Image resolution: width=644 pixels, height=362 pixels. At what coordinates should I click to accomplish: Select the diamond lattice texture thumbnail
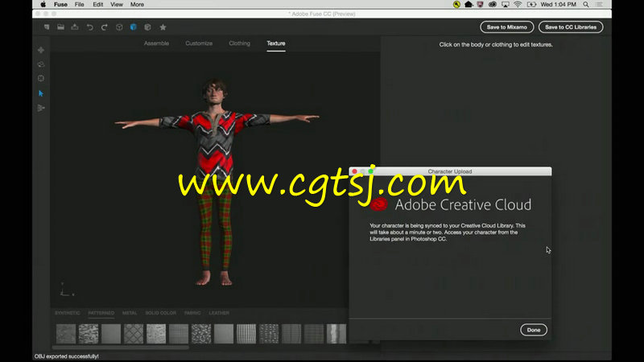(134, 334)
